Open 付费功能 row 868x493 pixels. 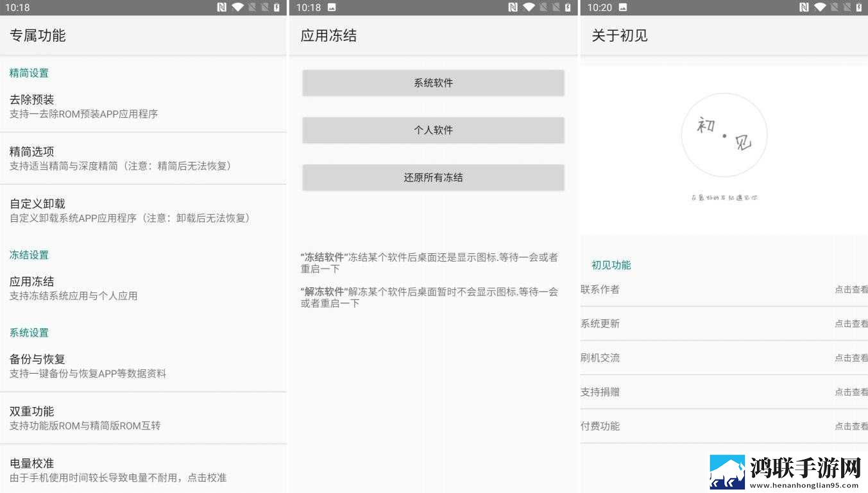[724, 426]
